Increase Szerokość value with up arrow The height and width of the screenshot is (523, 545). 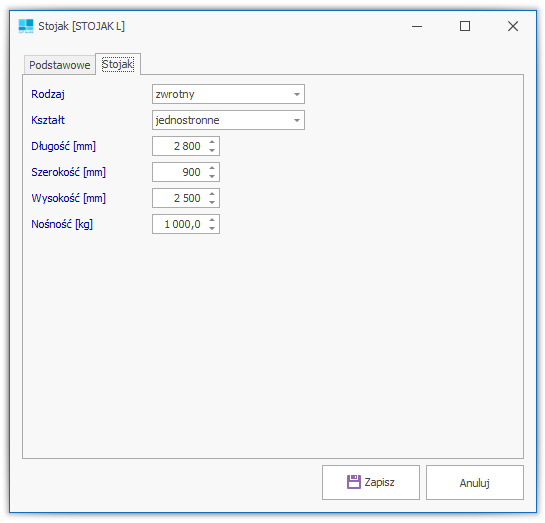[212, 168]
